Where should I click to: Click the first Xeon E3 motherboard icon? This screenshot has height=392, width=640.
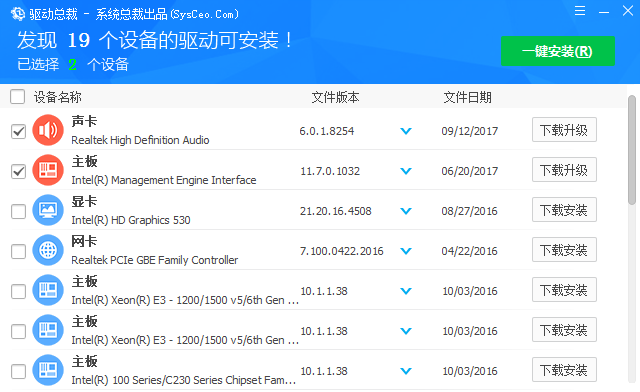click(48, 290)
